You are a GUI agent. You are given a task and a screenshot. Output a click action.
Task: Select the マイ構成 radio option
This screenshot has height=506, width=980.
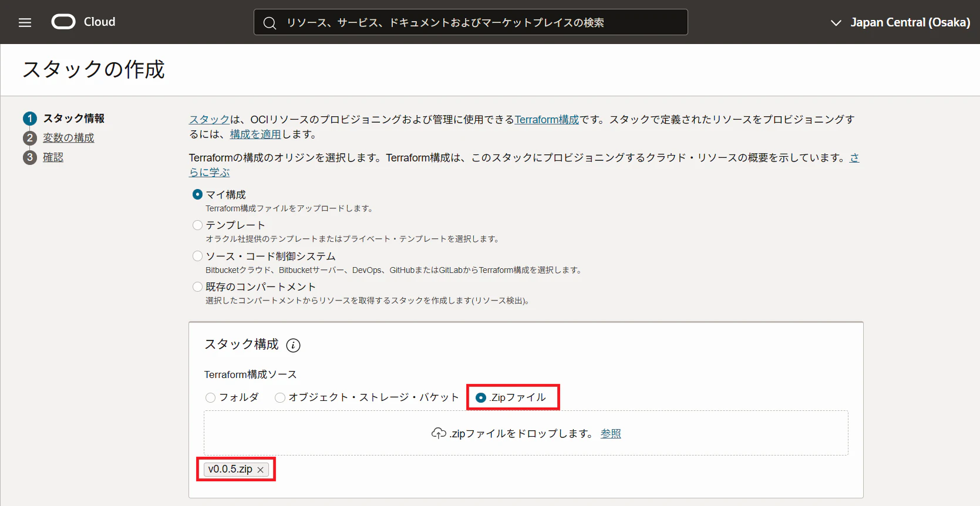(x=198, y=194)
